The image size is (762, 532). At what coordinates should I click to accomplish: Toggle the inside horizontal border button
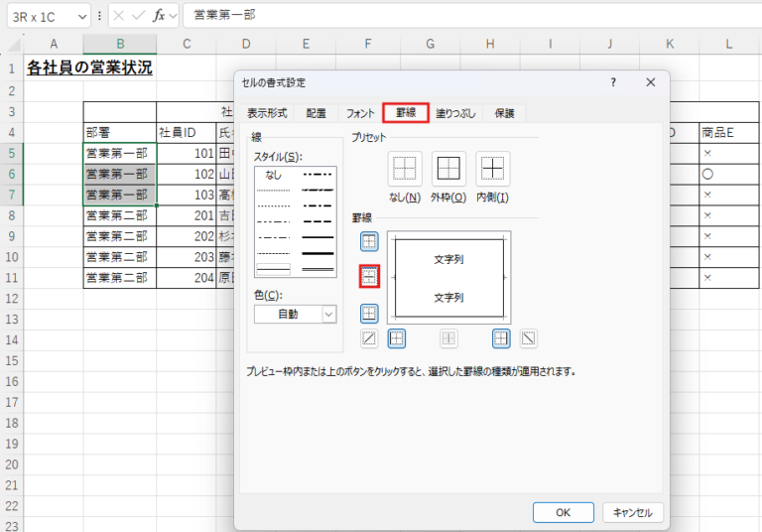coord(369,277)
